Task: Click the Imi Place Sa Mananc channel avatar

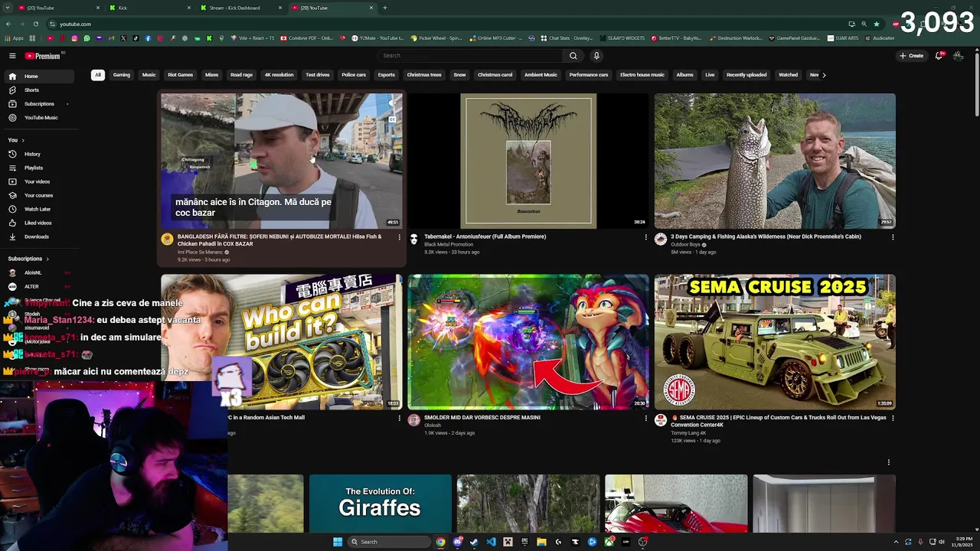Action: pos(167,240)
